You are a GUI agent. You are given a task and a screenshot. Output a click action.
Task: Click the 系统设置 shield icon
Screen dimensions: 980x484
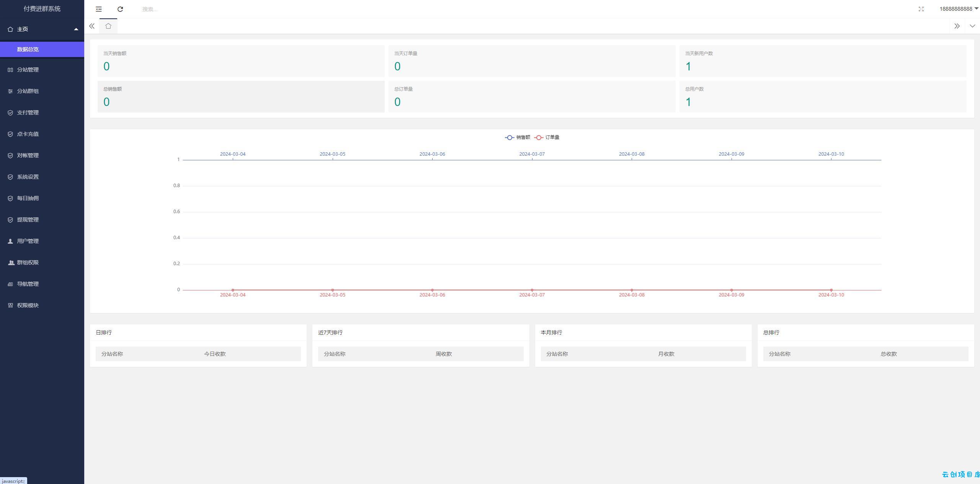[x=10, y=177]
